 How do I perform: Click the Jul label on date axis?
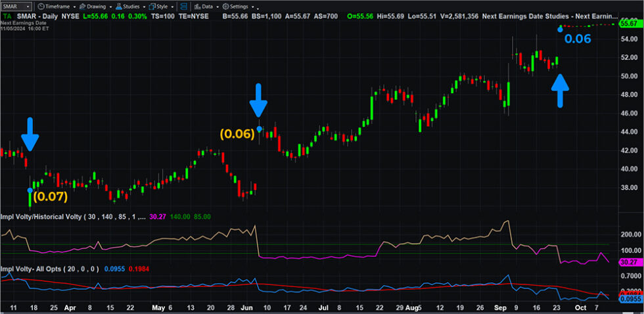[323, 307]
